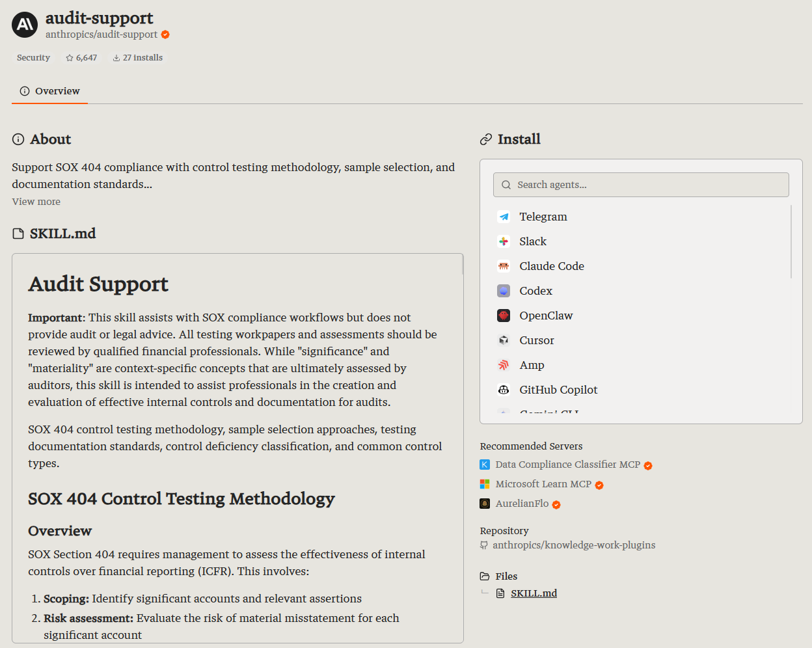Screen dimensions: 812x648
Task: Select the Slack icon in the agent list
Action: coord(504,241)
